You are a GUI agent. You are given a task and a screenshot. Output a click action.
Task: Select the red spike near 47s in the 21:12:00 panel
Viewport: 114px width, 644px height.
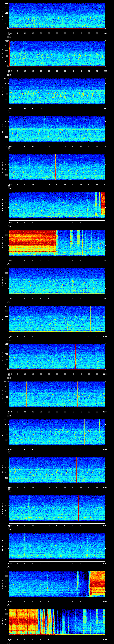click(x=84, y=432)
